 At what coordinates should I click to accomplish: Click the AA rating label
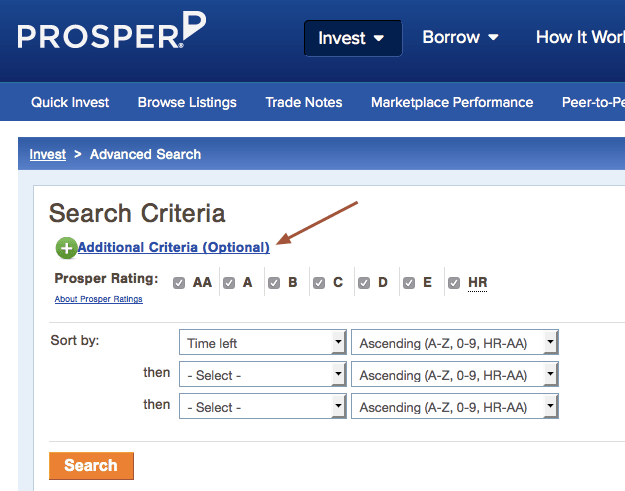click(x=202, y=283)
